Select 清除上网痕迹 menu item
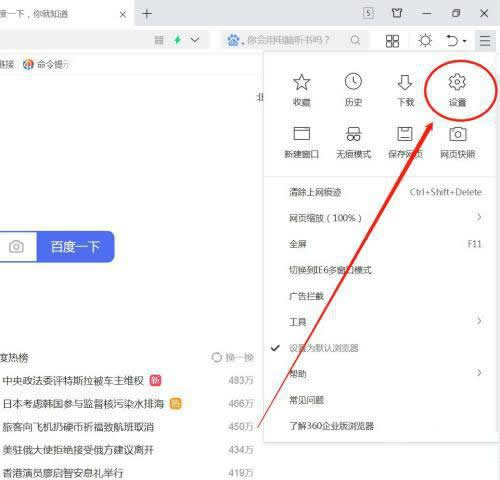The height and width of the screenshot is (480, 500). coord(380,192)
